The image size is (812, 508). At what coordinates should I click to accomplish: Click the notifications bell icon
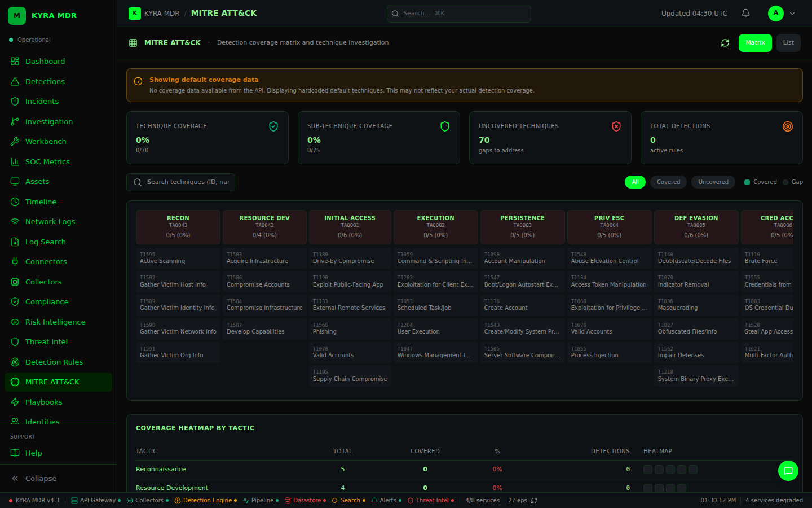coord(745,13)
